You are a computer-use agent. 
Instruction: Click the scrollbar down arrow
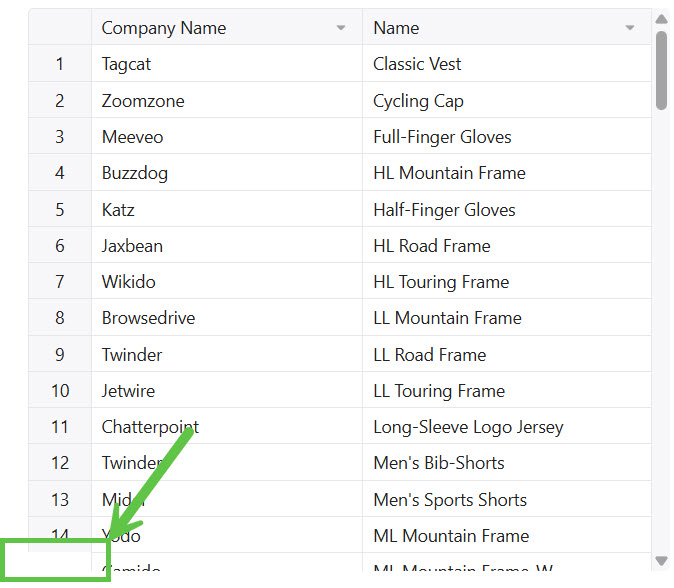pos(661,560)
